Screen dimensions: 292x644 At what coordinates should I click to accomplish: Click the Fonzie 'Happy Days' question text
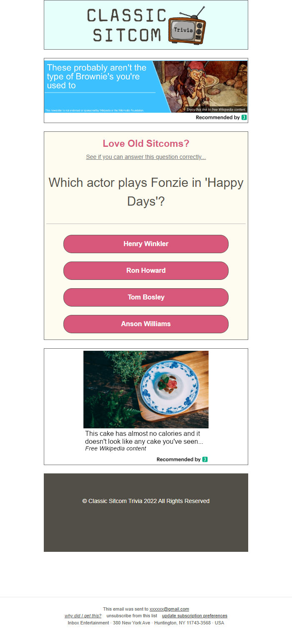[x=146, y=192]
